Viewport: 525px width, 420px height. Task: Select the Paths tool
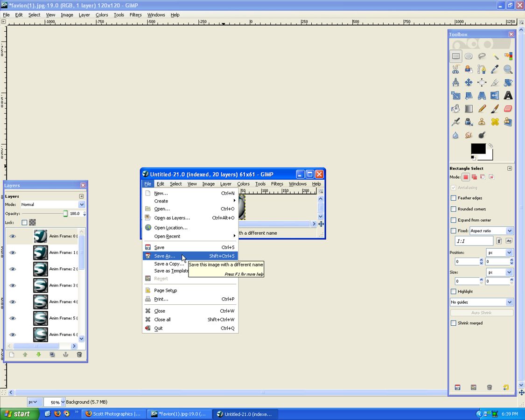[x=482, y=70]
